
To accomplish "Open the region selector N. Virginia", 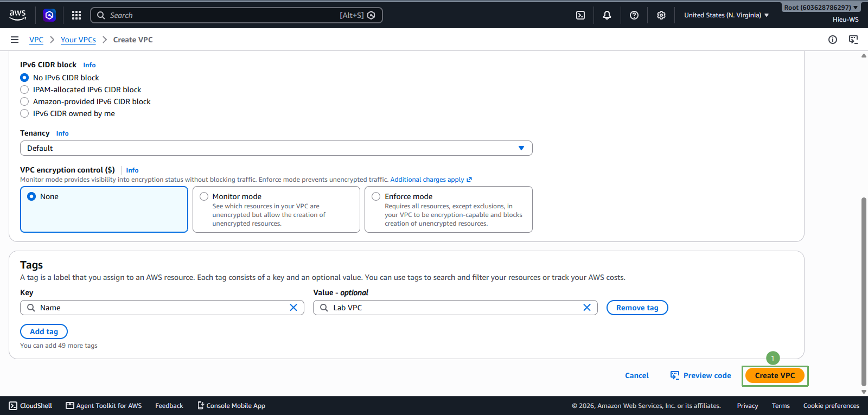I will (726, 15).
